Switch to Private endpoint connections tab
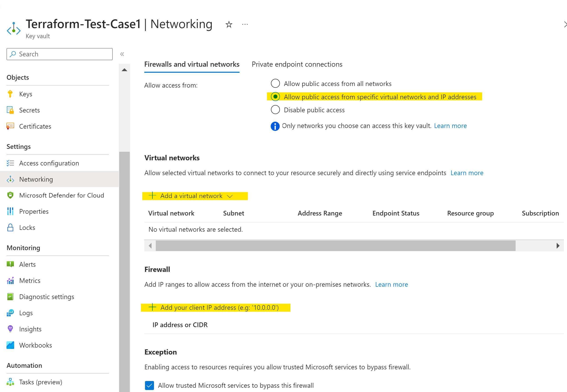The height and width of the screenshot is (392, 567). (297, 64)
